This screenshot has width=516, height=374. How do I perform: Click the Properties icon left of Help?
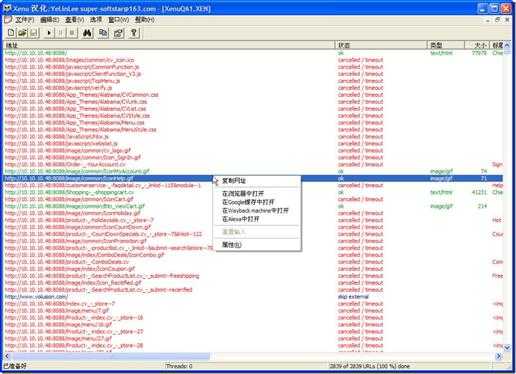coord(118,33)
